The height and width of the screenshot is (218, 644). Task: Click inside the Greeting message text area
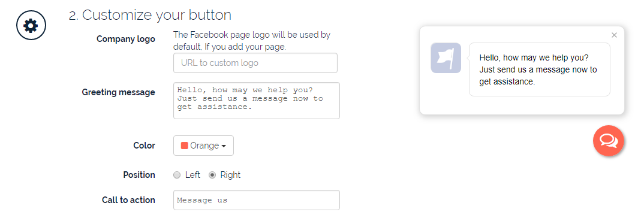coord(256,101)
